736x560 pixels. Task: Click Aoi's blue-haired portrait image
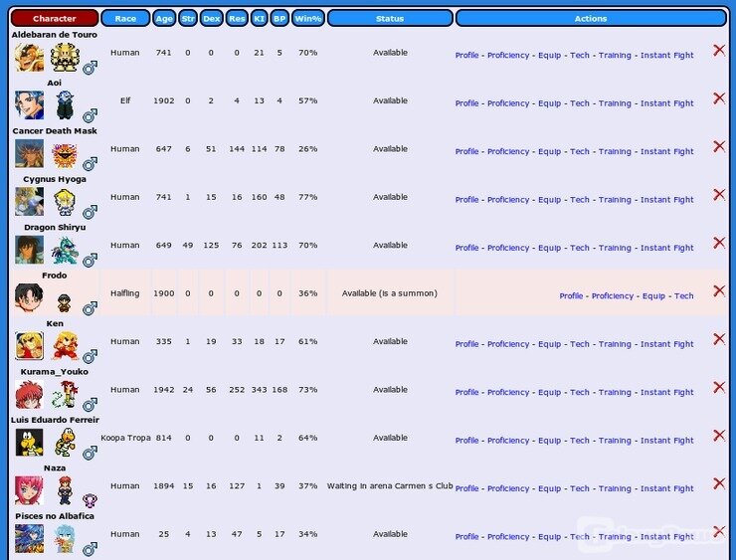tap(29, 105)
